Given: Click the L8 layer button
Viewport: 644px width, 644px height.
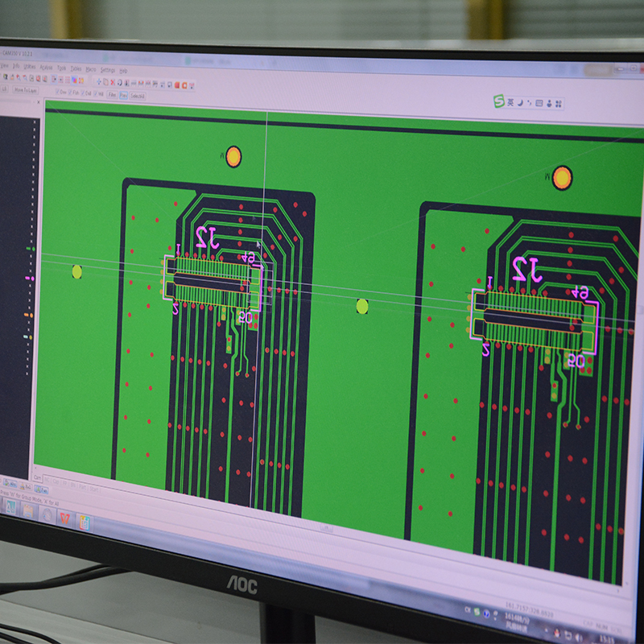Looking at the screenshot, I should click(5, 89).
